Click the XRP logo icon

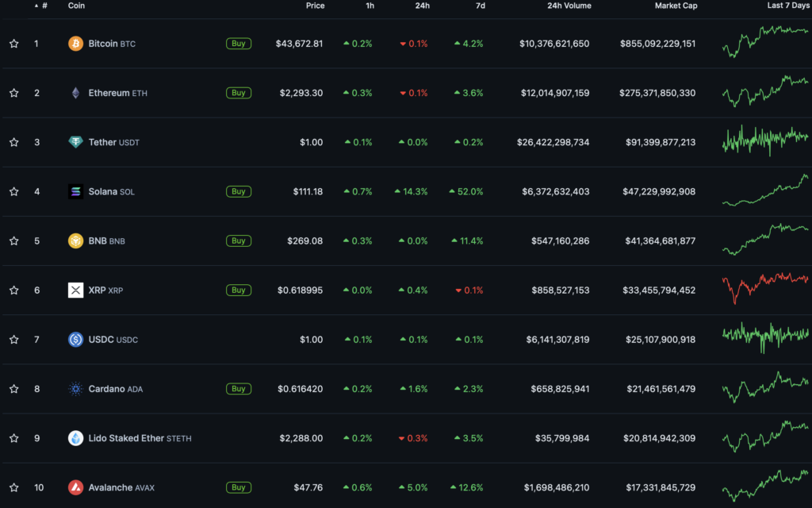coord(75,291)
